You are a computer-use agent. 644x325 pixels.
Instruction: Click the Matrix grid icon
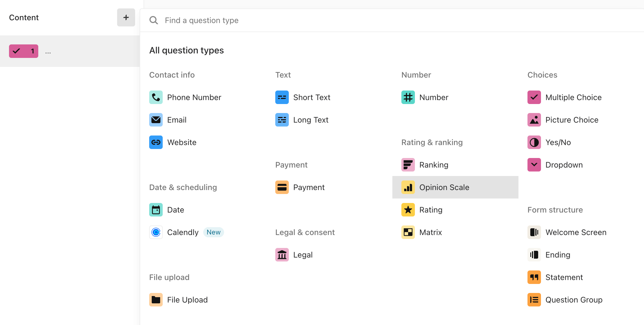coord(408,232)
